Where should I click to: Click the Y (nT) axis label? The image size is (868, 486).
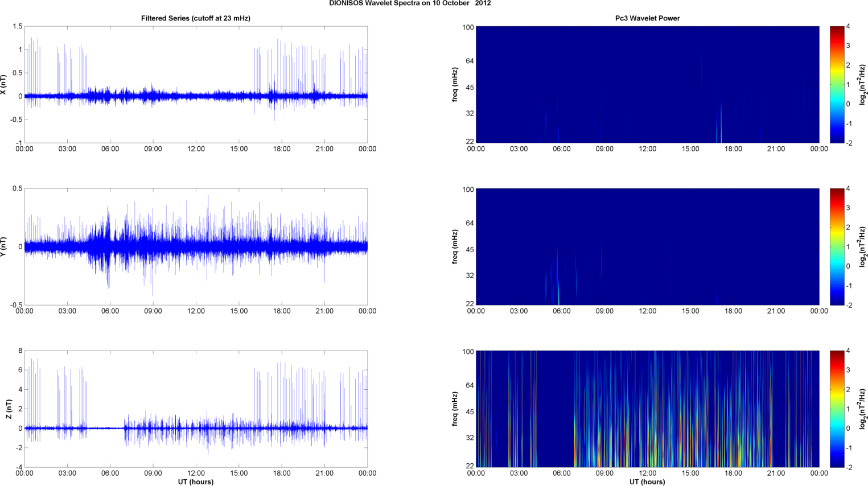(x=3, y=247)
